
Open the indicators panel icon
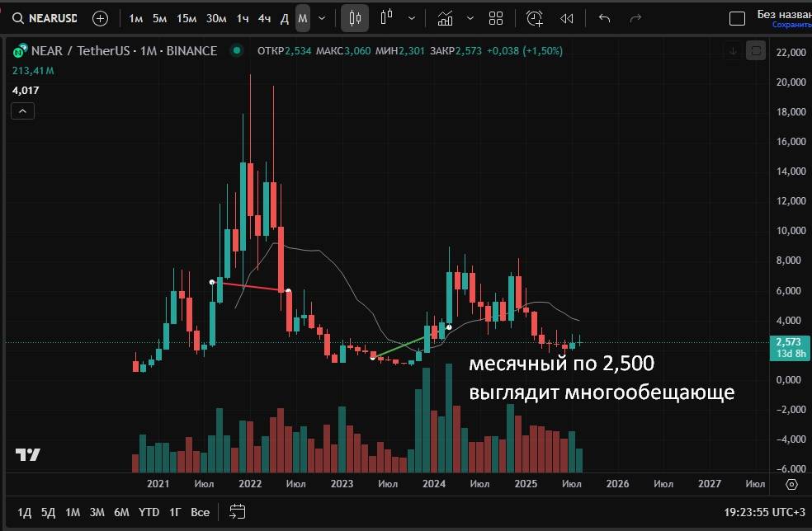point(445,18)
